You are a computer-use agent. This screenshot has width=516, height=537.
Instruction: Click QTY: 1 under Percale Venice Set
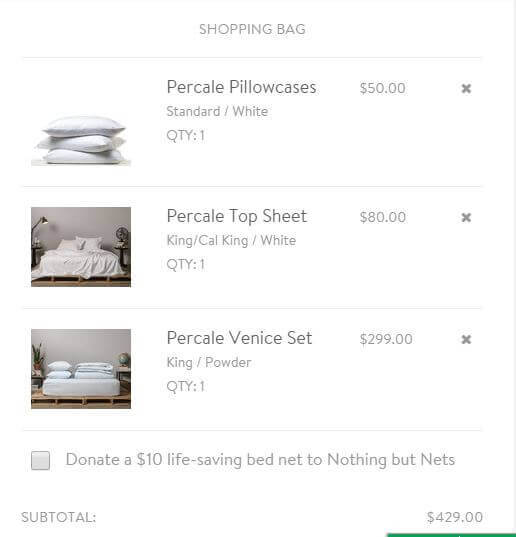point(186,387)
